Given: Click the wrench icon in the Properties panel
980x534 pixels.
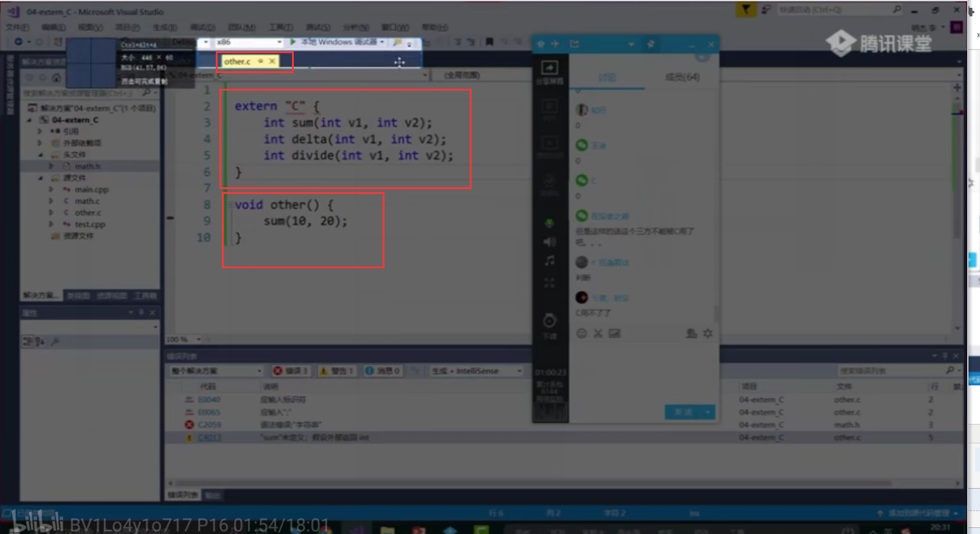Looking at the screenshot, I should tap(55, 342).
